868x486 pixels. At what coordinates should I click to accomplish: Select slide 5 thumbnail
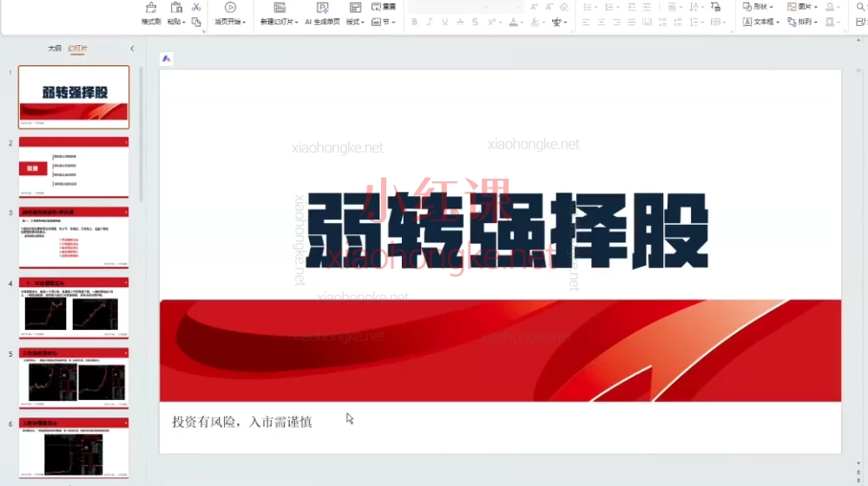pyautogui.click(x=74, y=378)
